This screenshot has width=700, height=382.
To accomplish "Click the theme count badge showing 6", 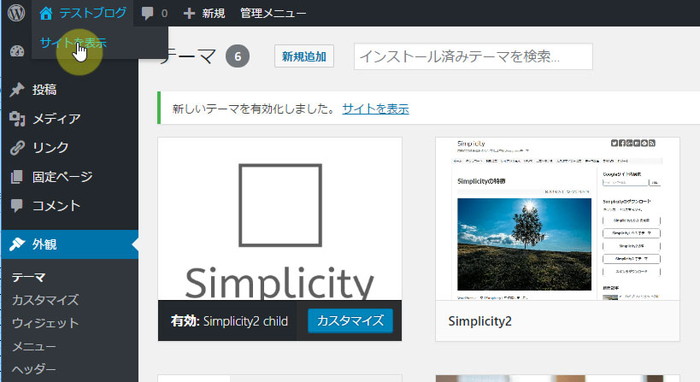I will 238,56.
